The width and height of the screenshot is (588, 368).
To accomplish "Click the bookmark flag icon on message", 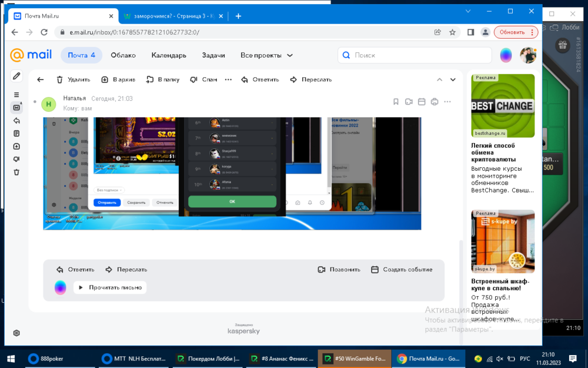I will pyautogui.click(x=396, y=102).
